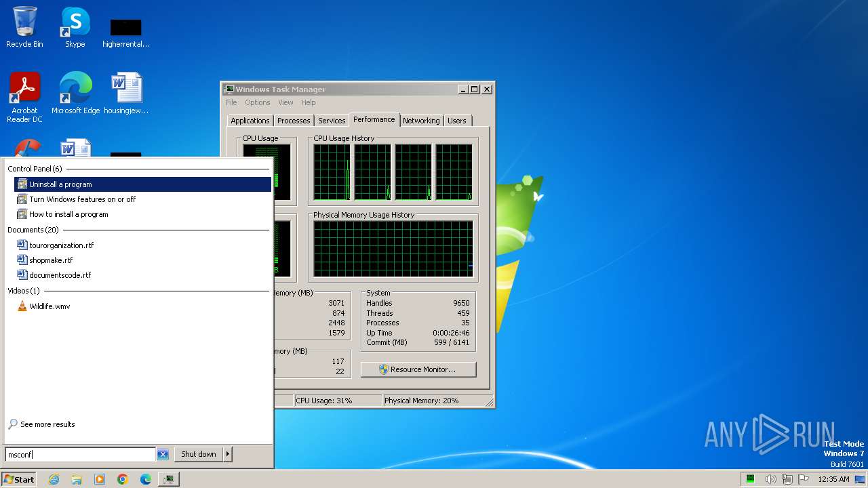The width and height of the screenshot is (868, 488).
Task: Open Acrobat Reader DC desktop icon
Action: 24,97
